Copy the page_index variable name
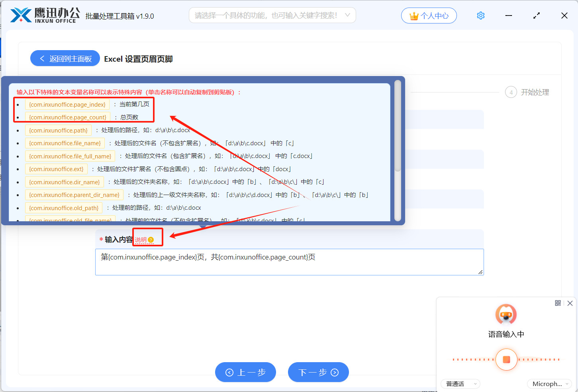 coord(67,104)
